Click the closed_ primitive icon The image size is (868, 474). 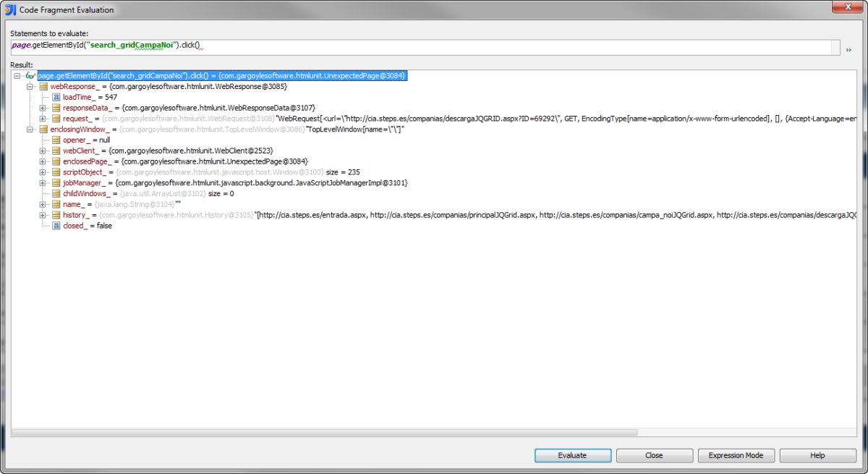click(x=56, y=226)
